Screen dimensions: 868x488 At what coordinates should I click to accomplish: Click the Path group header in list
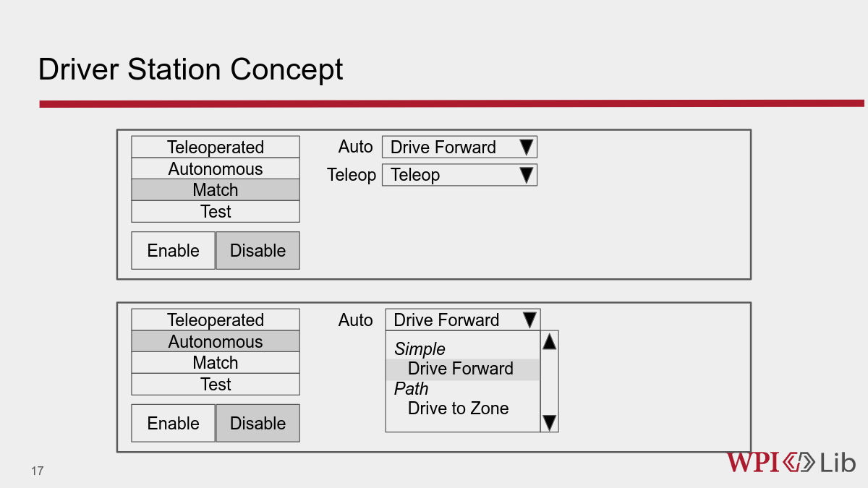(x=411, y=389)
